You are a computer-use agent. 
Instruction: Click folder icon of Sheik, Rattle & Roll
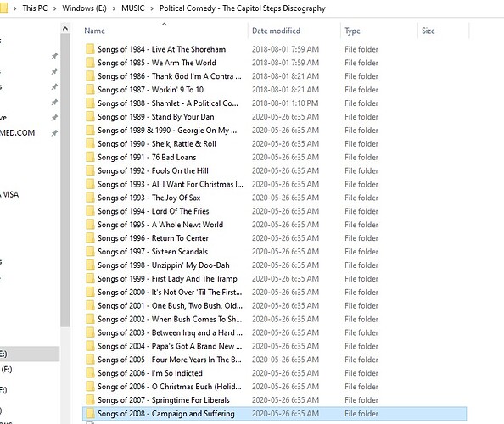click(90, 143)
